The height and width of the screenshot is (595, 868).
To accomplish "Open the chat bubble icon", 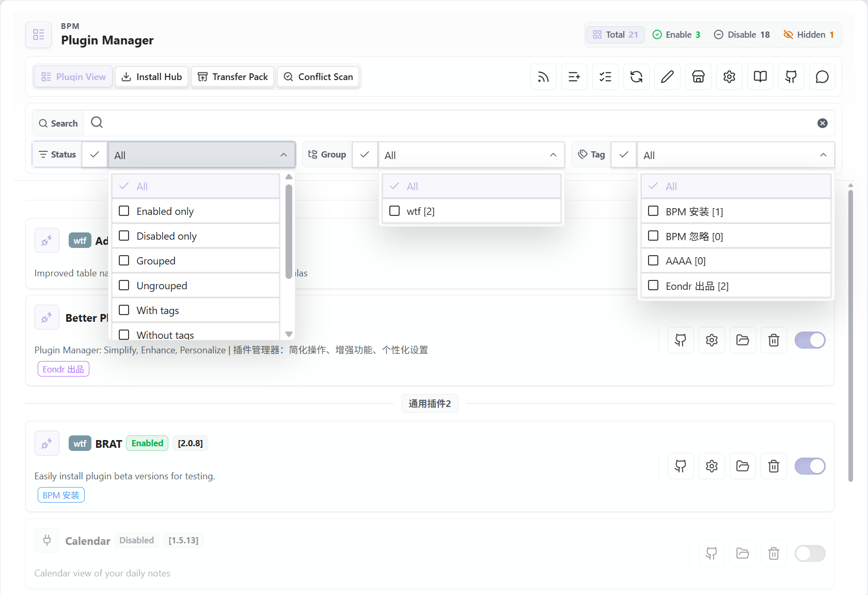I will [822, 77].
